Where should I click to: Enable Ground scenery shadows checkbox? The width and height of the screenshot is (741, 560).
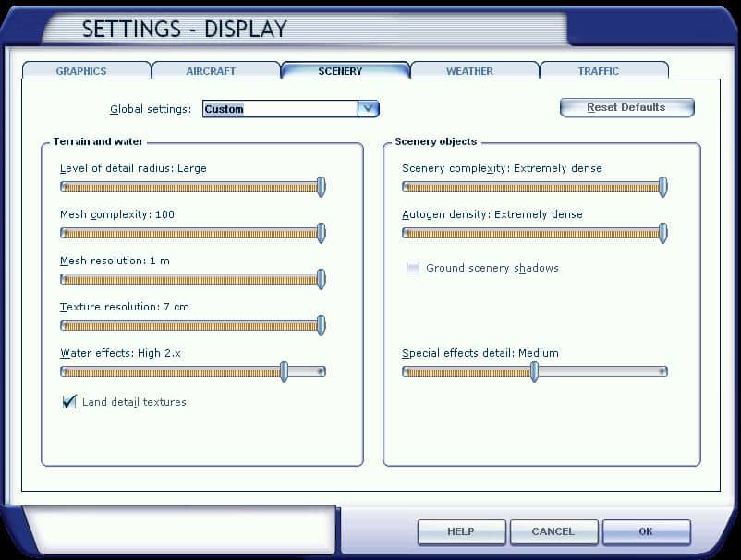413,268
